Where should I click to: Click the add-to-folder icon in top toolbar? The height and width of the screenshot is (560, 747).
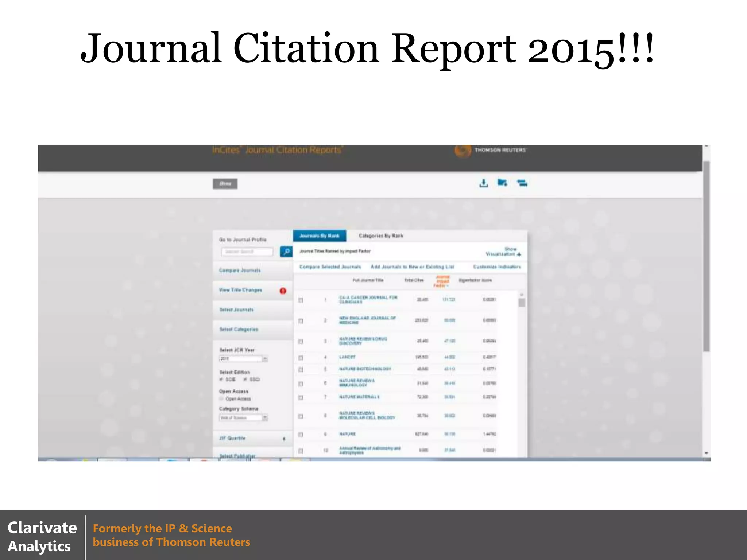tap(502, 183)
